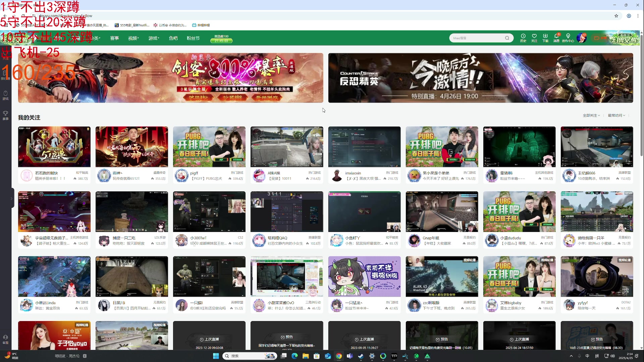Close the 明明就 - 周杰伦 music widget

(x=85, y=356)
